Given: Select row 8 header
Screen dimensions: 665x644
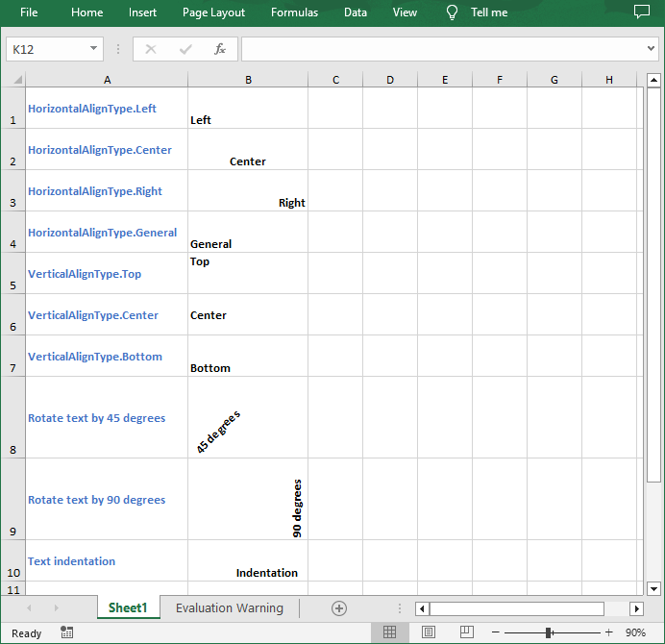Looking at the screenshot, I should [x=13, y=417].
